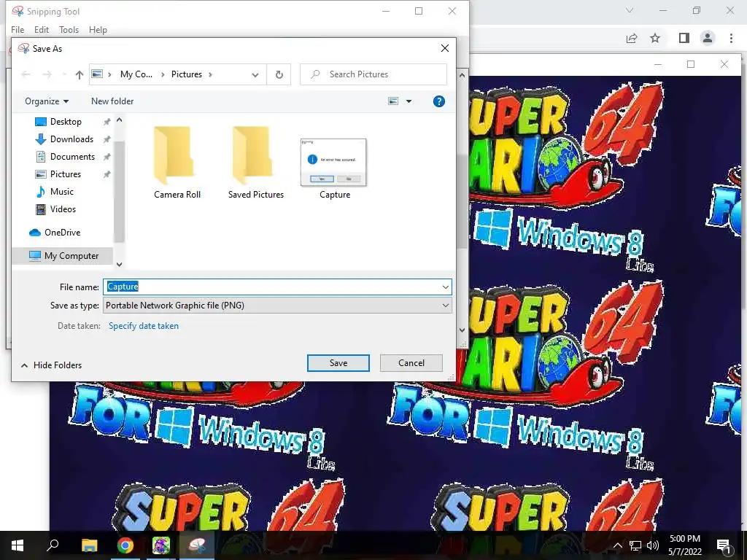747x560 pixels.
Task: Select Pictures in navigation pane
Action: (65, 174)
